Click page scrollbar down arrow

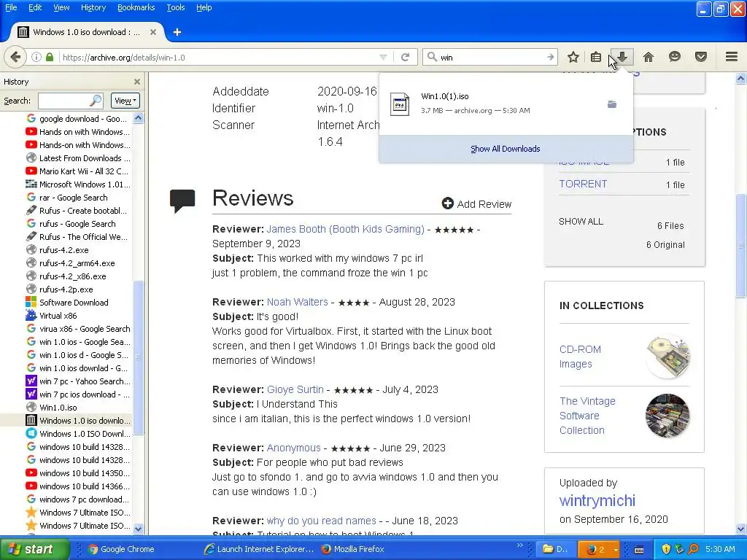741,529
